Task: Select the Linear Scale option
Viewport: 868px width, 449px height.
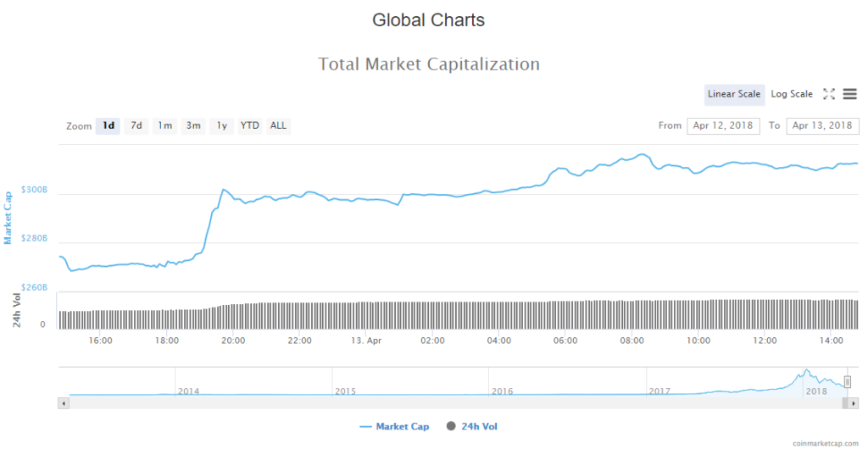Action: coord(734,94)
